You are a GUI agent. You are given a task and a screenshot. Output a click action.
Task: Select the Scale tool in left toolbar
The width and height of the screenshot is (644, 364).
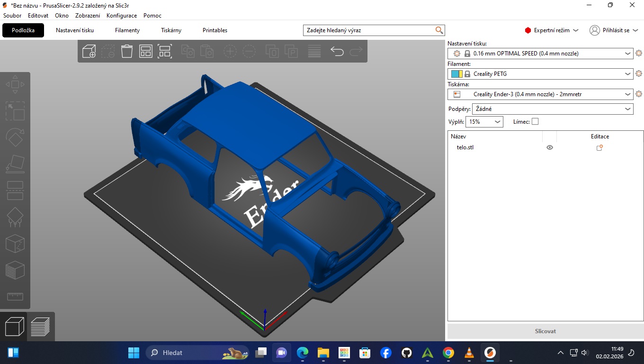point(15,111)
